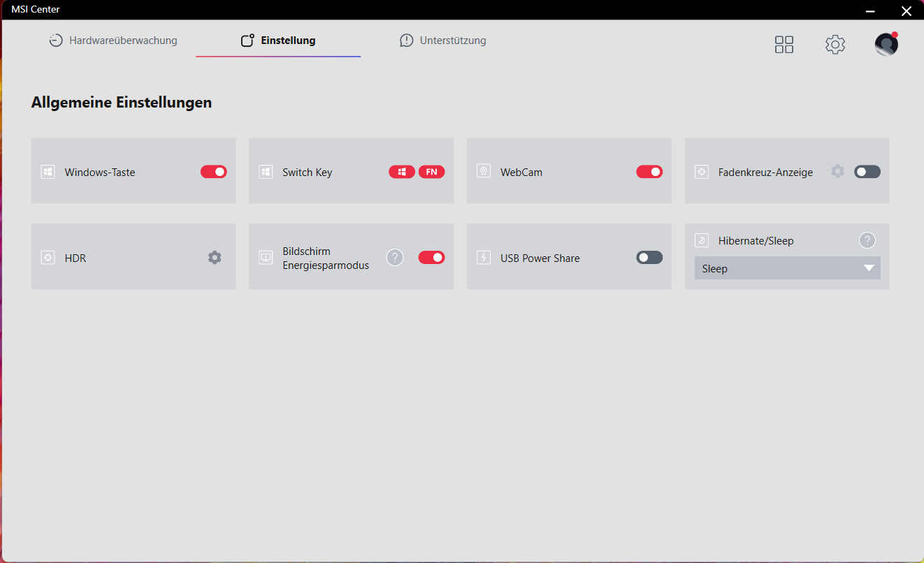The height and width of the screenshot is (563, 924).
Task: Turn off Bildschirm Energiesparmodus toggle
Action: coord(431,258)
